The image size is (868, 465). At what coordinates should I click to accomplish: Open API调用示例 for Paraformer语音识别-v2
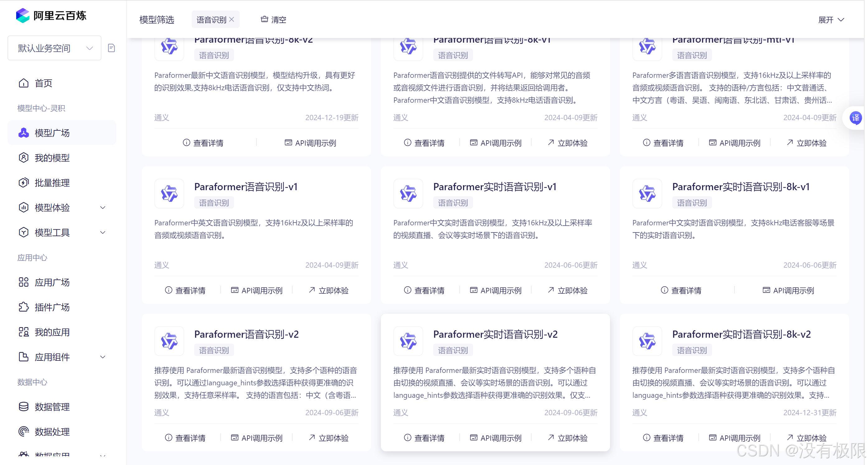pyautogui.click(x=257, y=438)
